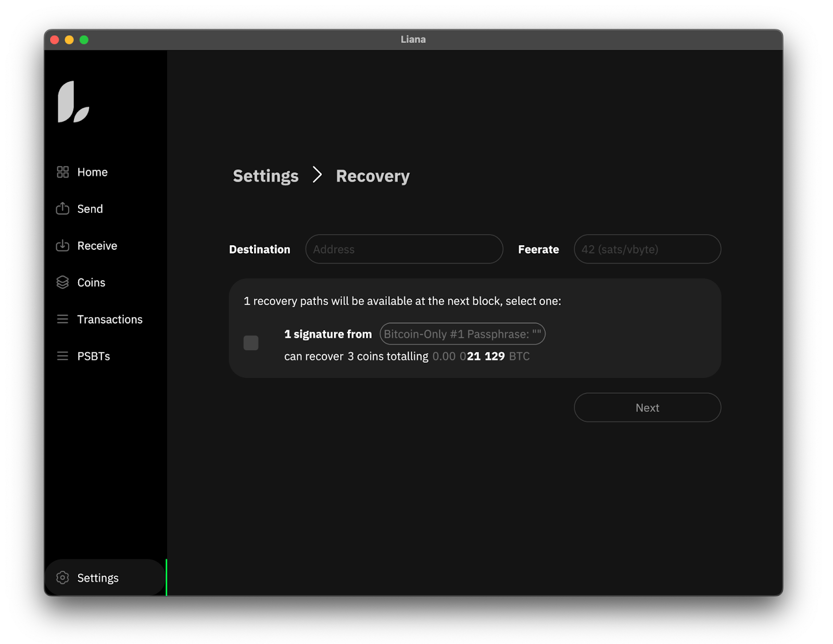Click the Receive download-arrow icon
Screen dimensions: 833x644
tap(62, 245)
